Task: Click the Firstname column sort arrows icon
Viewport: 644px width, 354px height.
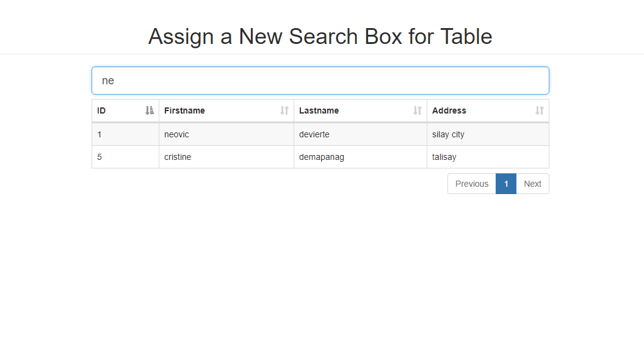Action: [284, 110]
